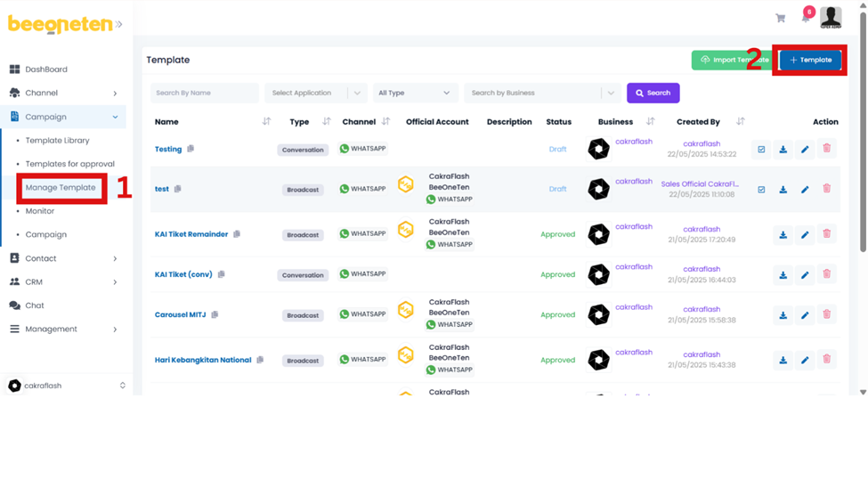This screenshot has height=488, width=868.
Task: Go to DashBoard in sidebar
Action: (x=45, y=69)
